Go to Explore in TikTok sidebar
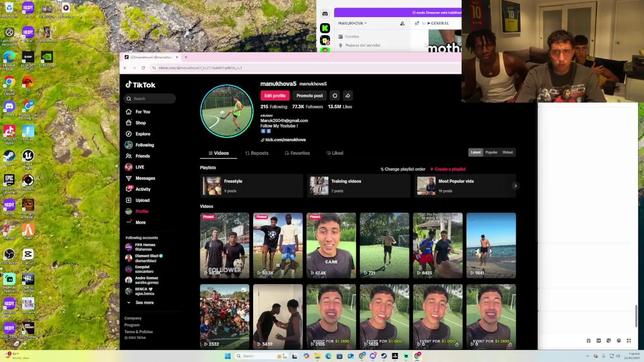This screenshot has height=362, width=644. click(138, 134)
